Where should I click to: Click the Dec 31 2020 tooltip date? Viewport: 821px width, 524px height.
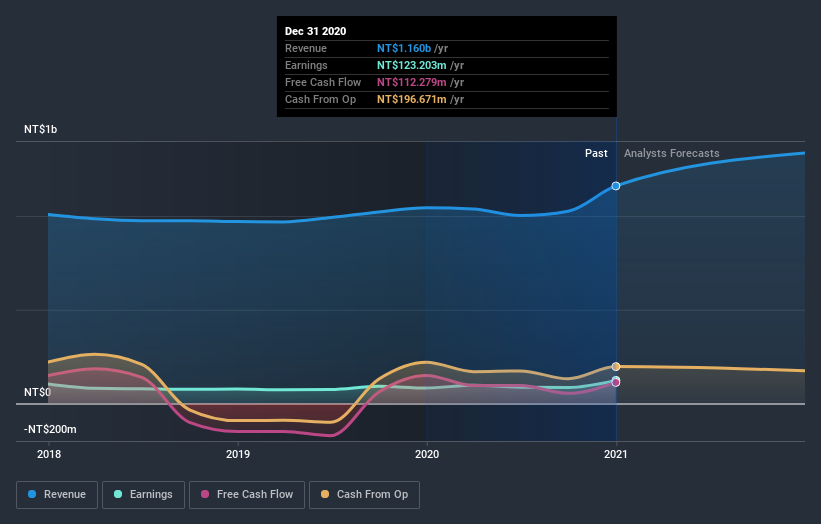315,31
